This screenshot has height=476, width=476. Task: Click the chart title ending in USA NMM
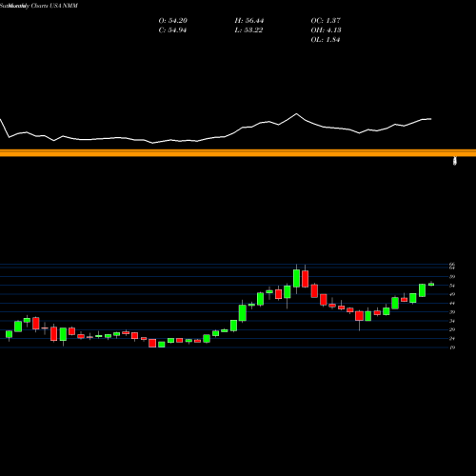(39, 6)
